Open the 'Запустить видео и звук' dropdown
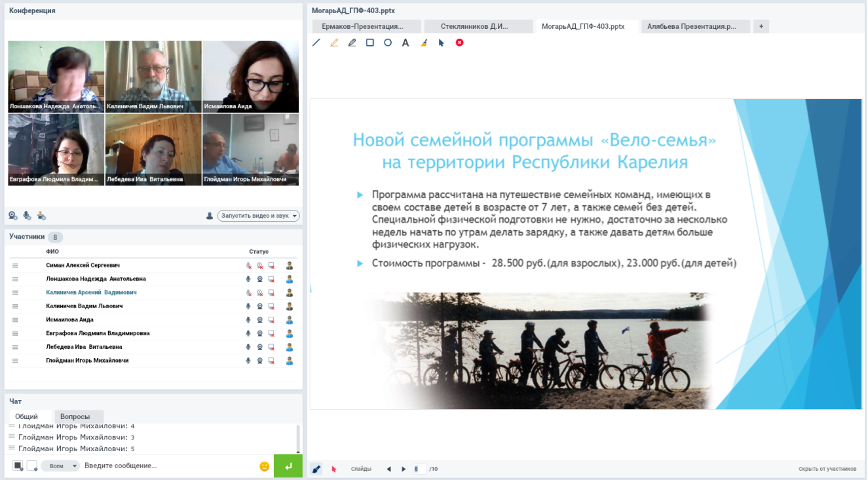The image size is (868, 480). (258, 216)
